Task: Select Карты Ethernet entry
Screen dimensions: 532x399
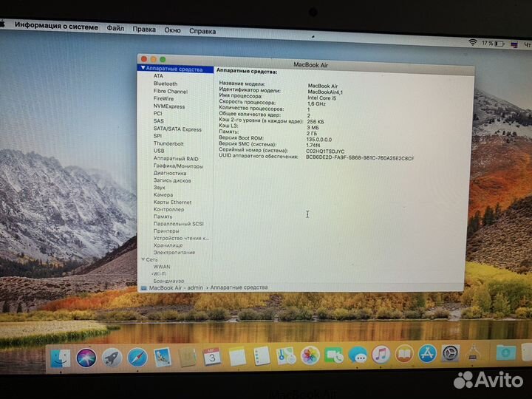Action: pos(172,202)
